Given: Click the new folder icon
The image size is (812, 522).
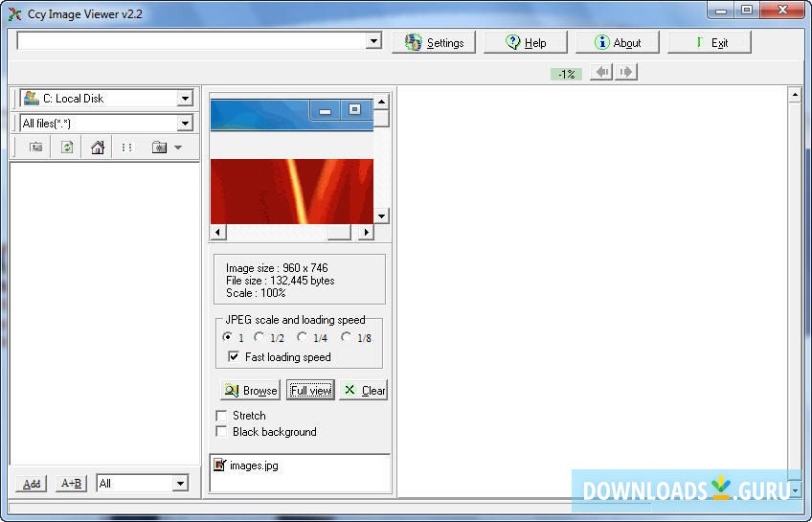Looking at the screenshot, I should click(159, 148).
